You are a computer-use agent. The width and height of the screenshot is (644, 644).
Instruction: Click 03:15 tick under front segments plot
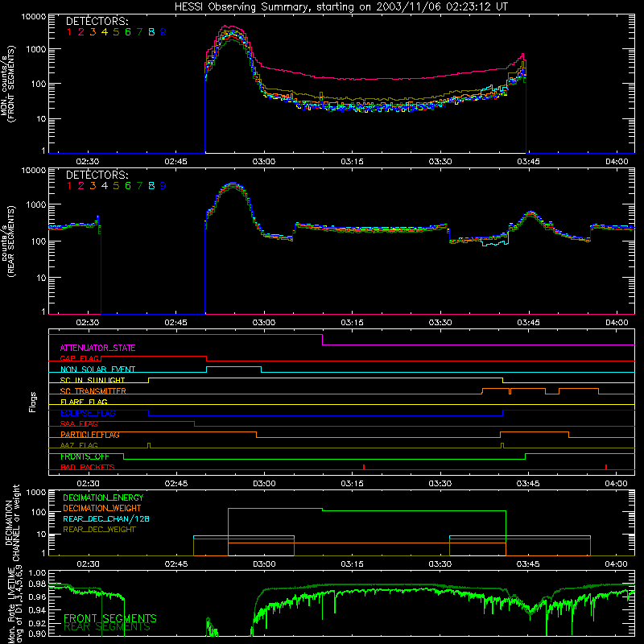pyautogui.click(x=352, y=162)
